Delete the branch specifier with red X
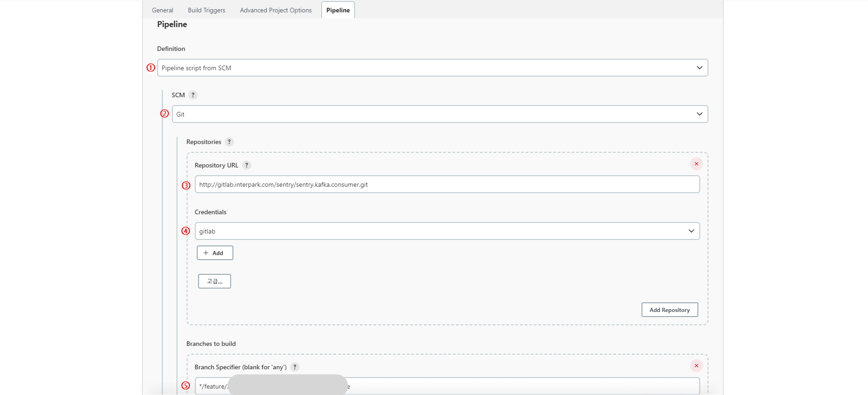868x395 pixels. [x=696, y=366]
